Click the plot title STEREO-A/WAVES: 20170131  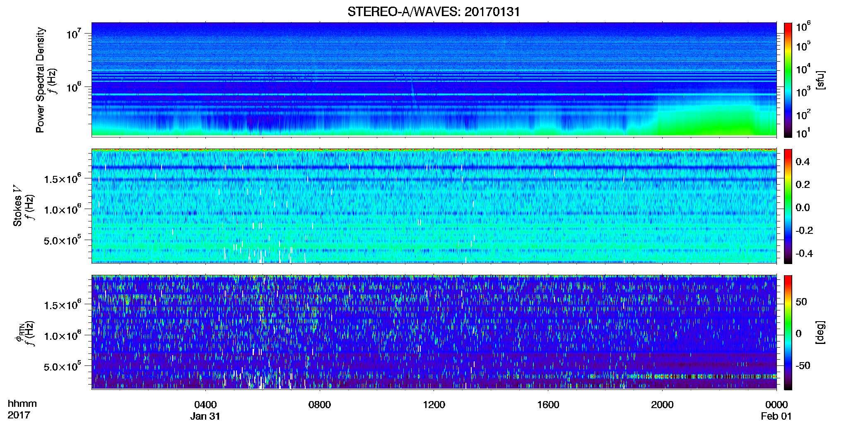(x=434, y=12)
